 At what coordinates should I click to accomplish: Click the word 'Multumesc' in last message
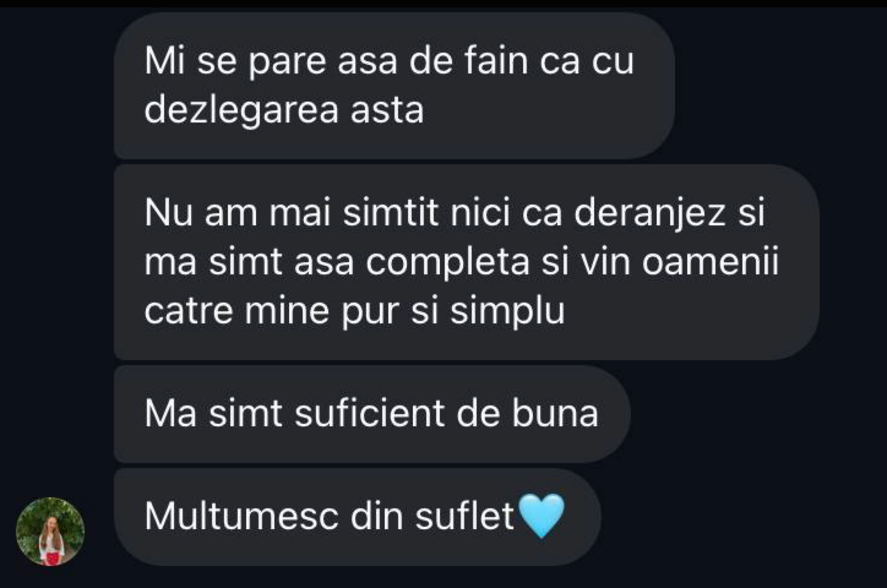pos(241,516)
